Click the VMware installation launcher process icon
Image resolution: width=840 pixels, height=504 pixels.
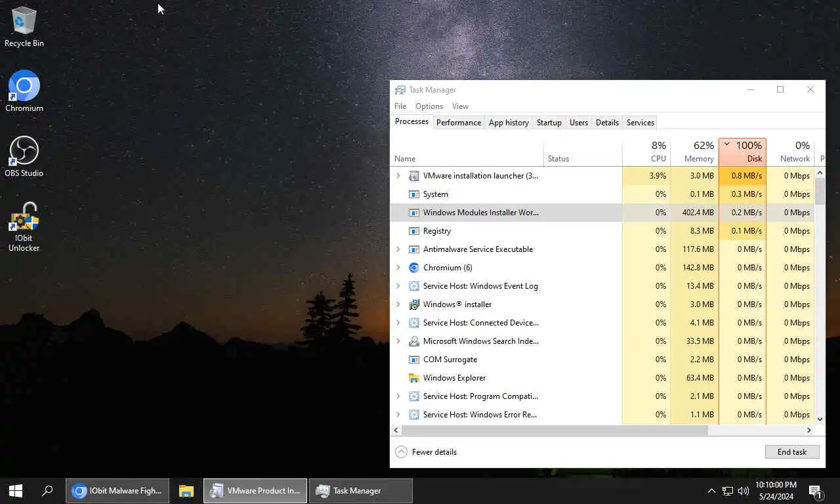click(413, 176)
